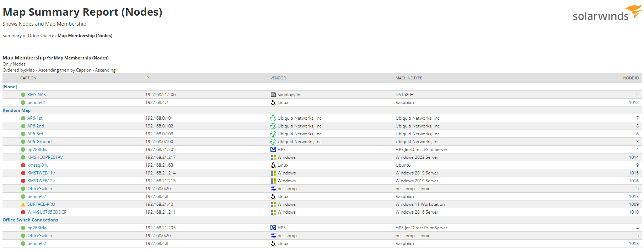Open the kmssql01v node link

click(38, 165)
